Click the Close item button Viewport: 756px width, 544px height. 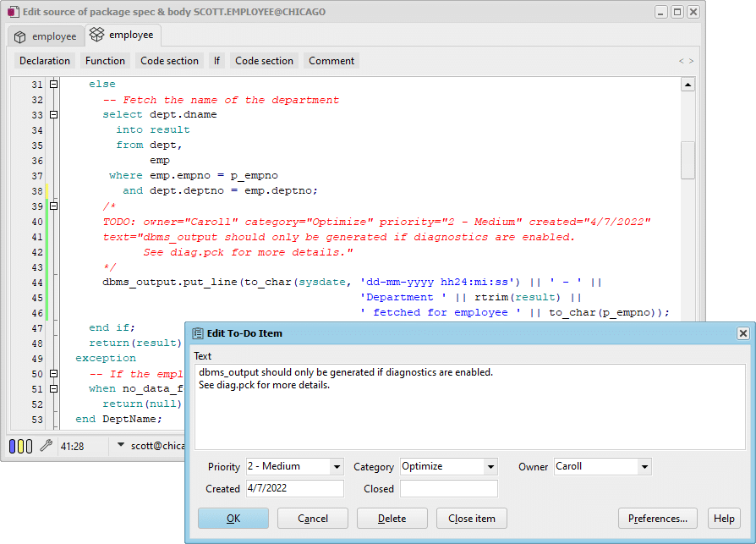[472, 519]
